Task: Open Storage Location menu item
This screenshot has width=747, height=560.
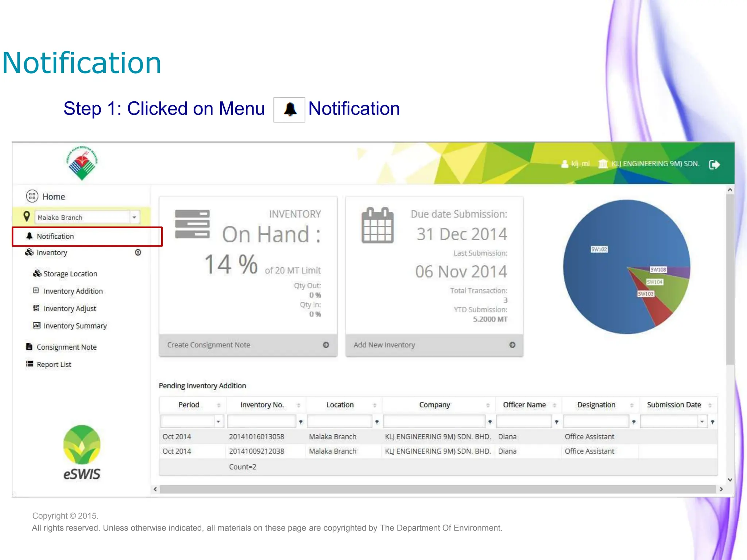Action: [70, 274]
